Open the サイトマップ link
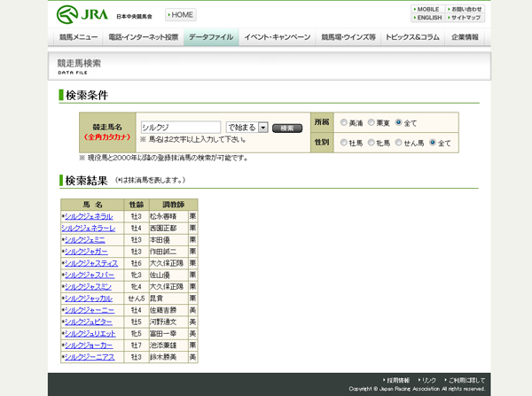Screen dimensions: 532x396 465,18
